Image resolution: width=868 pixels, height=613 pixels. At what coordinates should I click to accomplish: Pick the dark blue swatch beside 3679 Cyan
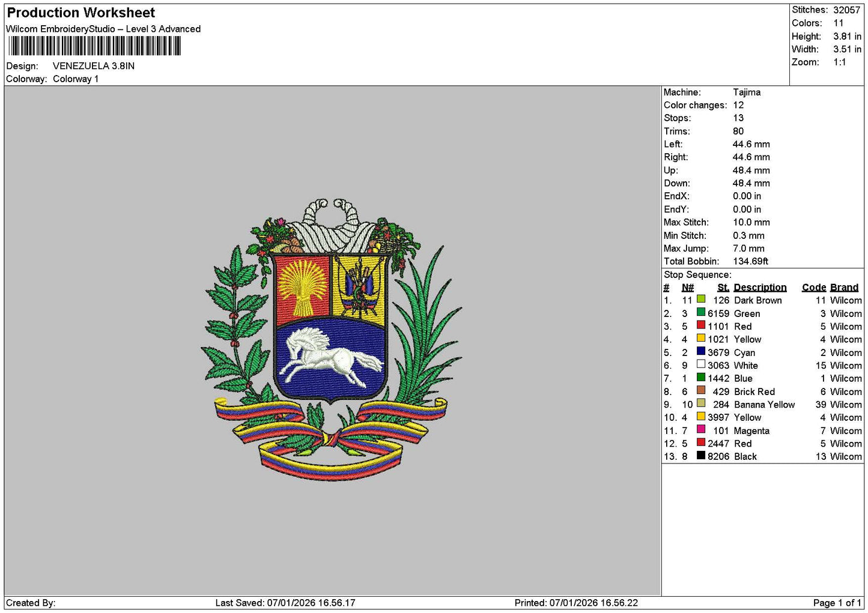[x=701, y=351]
